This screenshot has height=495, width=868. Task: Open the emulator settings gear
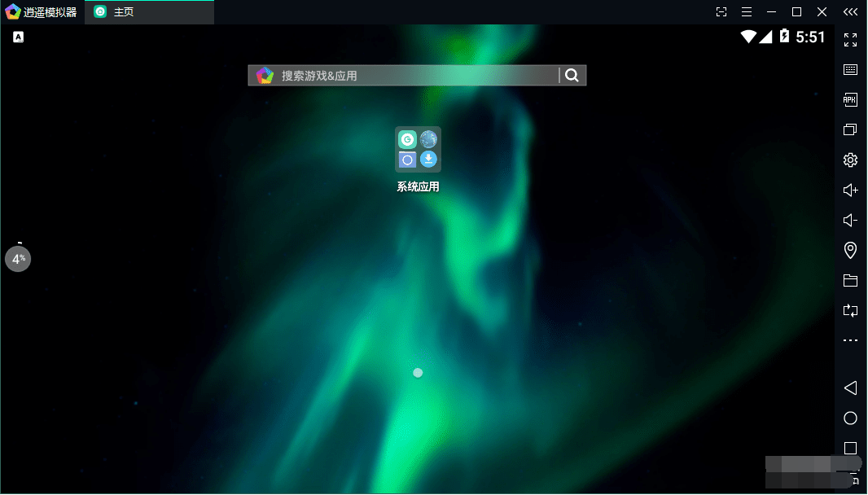click(x=850, y=160)
